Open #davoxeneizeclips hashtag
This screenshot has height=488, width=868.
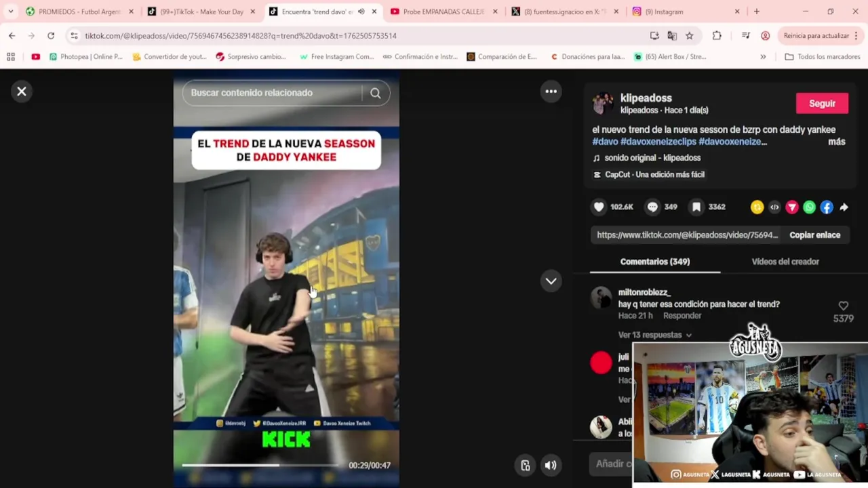[658, 142]
